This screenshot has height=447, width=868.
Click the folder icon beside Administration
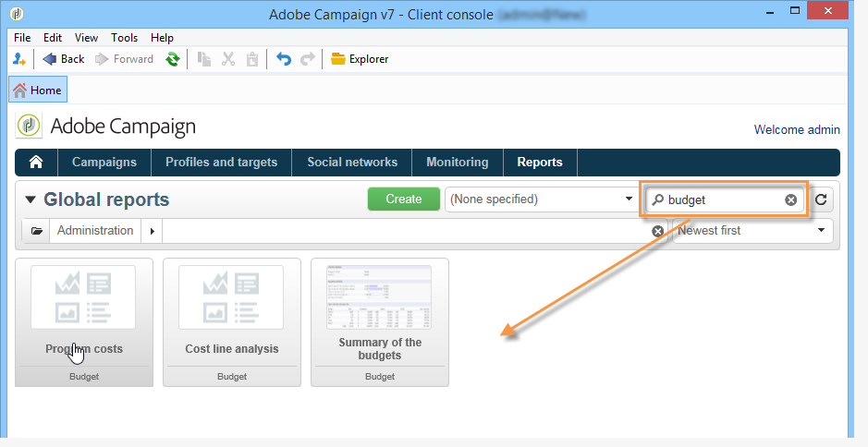37,231
